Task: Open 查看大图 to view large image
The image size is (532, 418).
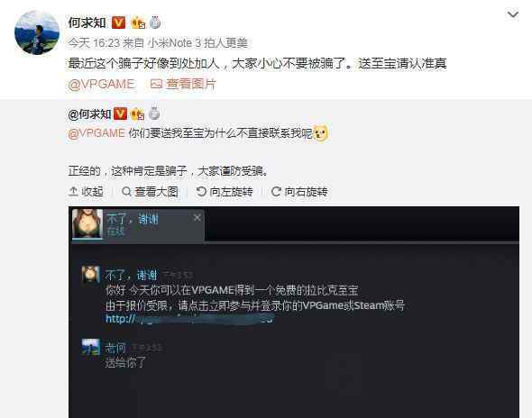Action: coord(151,192)
